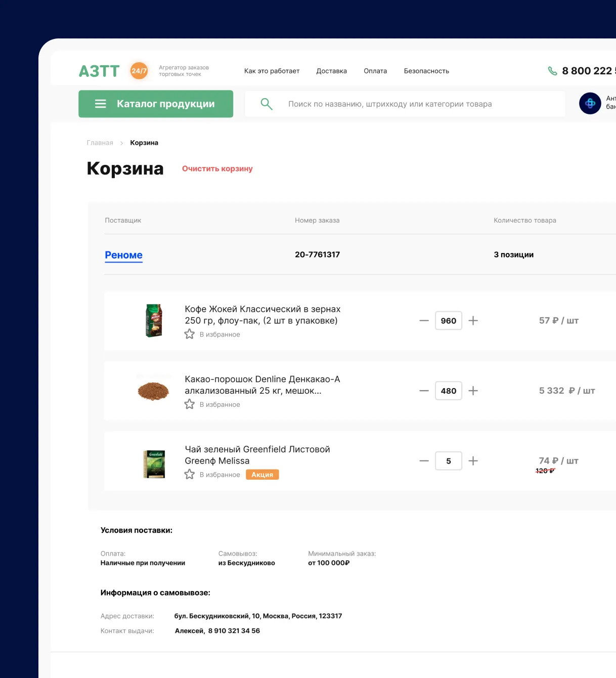
Task: Open Каталог продукции menu
Action: pos(156,104)
